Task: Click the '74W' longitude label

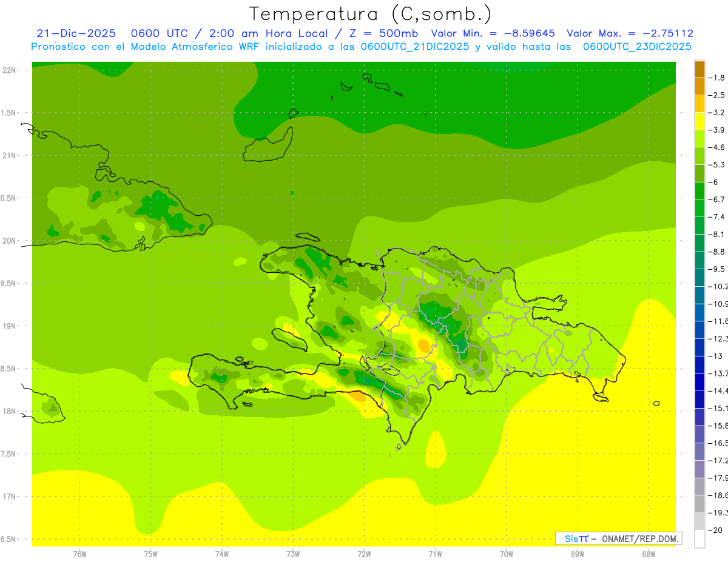Action: tap(221, 554)
